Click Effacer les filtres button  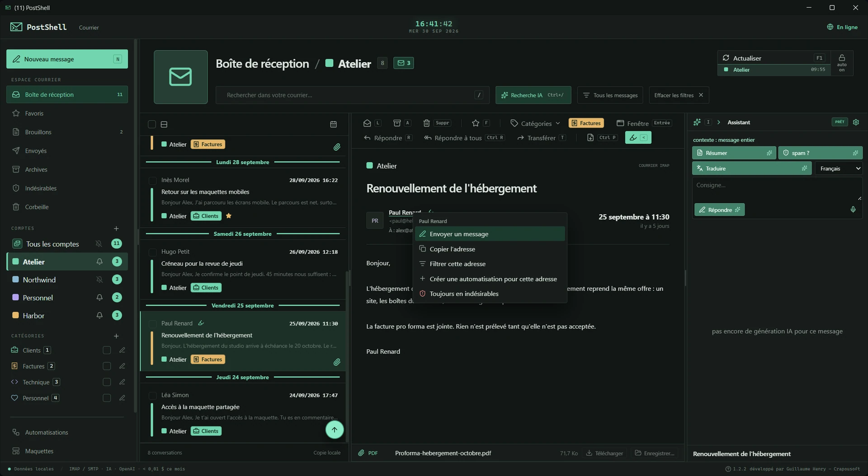(x=679, y=95)
